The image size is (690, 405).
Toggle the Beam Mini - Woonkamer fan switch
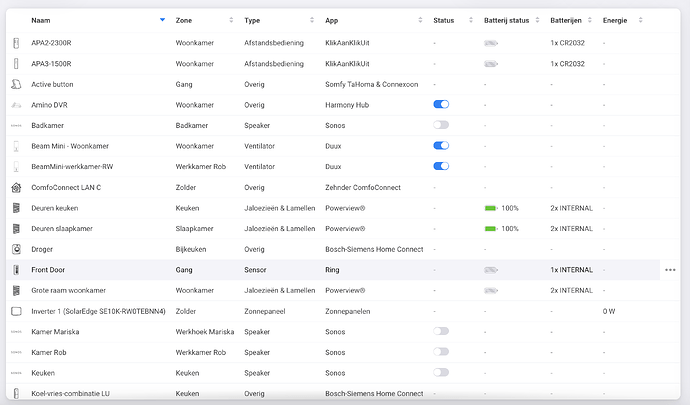click(441, 146)
